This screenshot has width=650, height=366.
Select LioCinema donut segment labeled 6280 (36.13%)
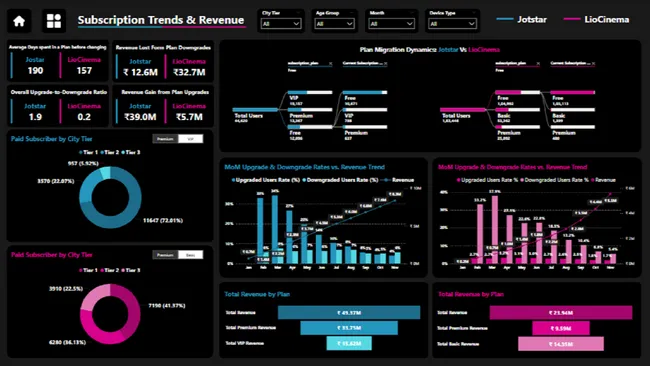pyautogui.click(x=93, y=330)
